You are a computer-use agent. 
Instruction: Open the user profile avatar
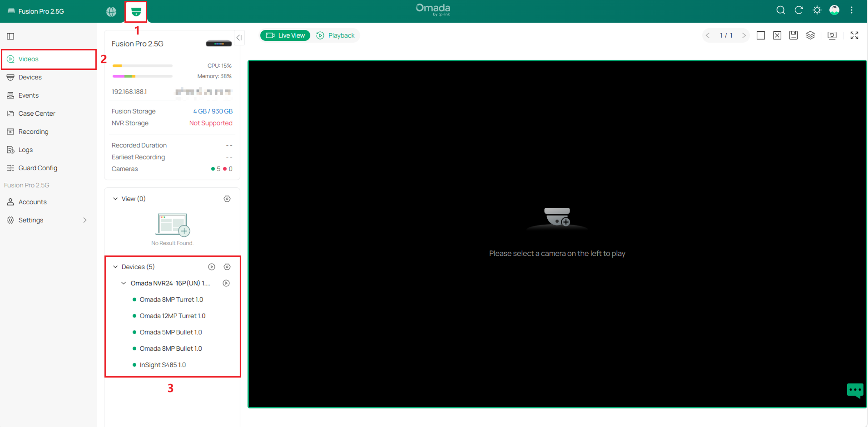[x=834, y=10]
